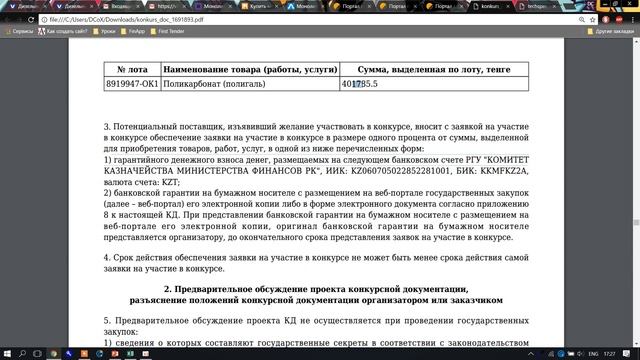Close the techspec tab
Image resolution: width=640 pixels, height=360 pixels.
pyautogui.click(x=554, y=7)
